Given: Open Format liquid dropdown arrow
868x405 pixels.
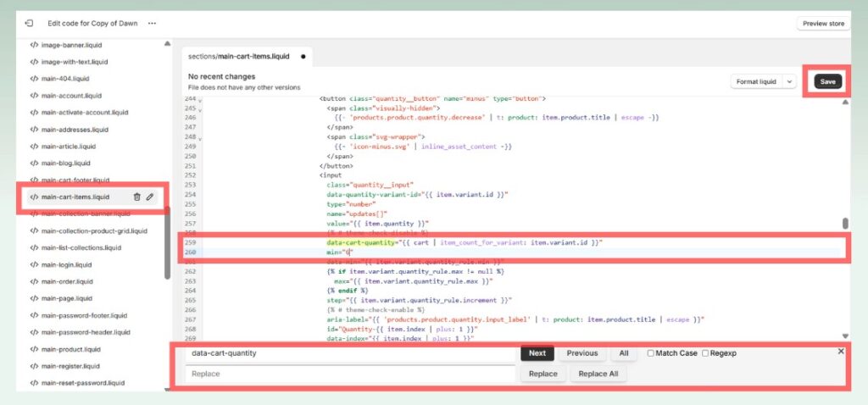Looking at the screenshot, I should point(789,82).
